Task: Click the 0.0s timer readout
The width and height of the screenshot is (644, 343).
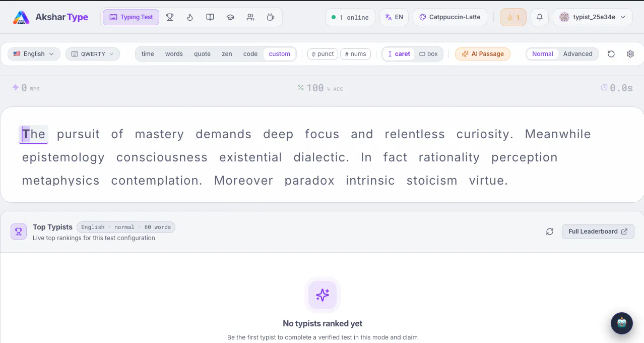Action: click(617, 88)
